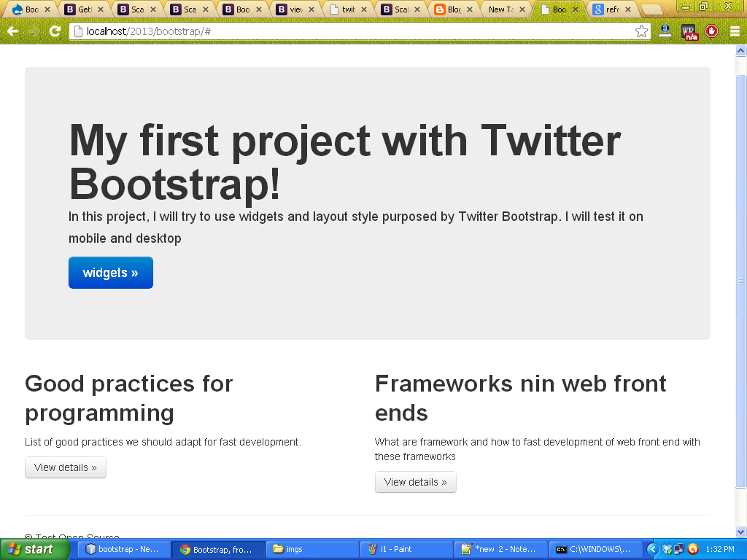Image resolution: width=747 pixels, height=560 pixels.
Task: Click the 'Good practices for programming' heading
Action: 128,398
